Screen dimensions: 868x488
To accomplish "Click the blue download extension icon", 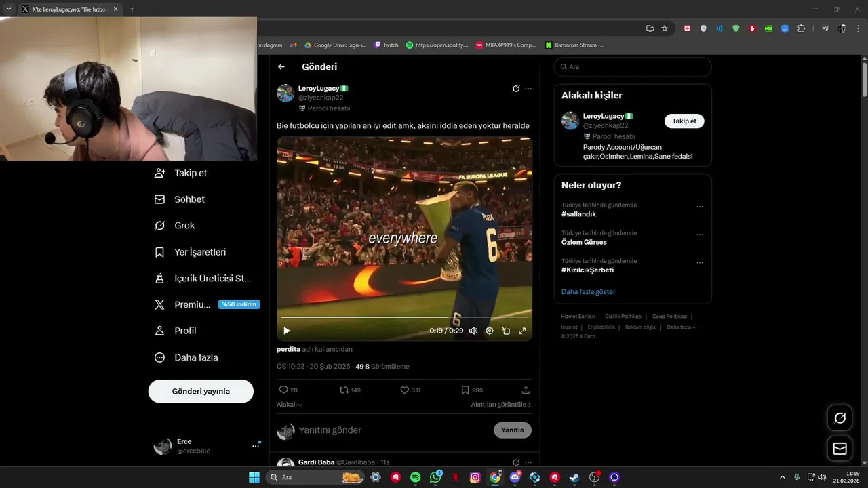I will [x=785, y=28].
